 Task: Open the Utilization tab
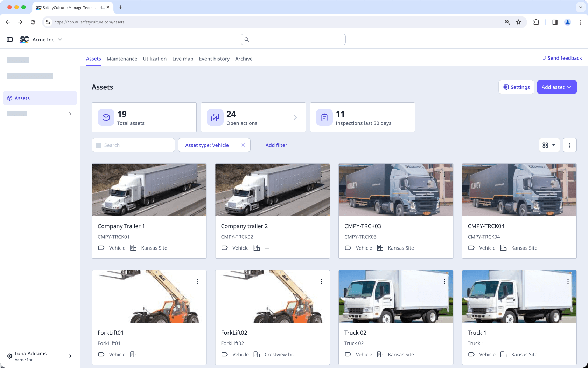point(155,59)
